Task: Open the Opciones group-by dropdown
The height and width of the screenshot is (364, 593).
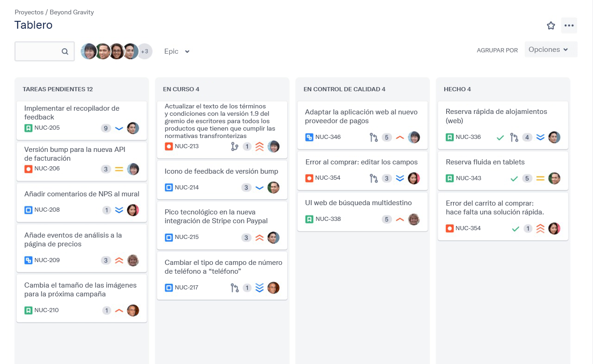Action: 550,50
